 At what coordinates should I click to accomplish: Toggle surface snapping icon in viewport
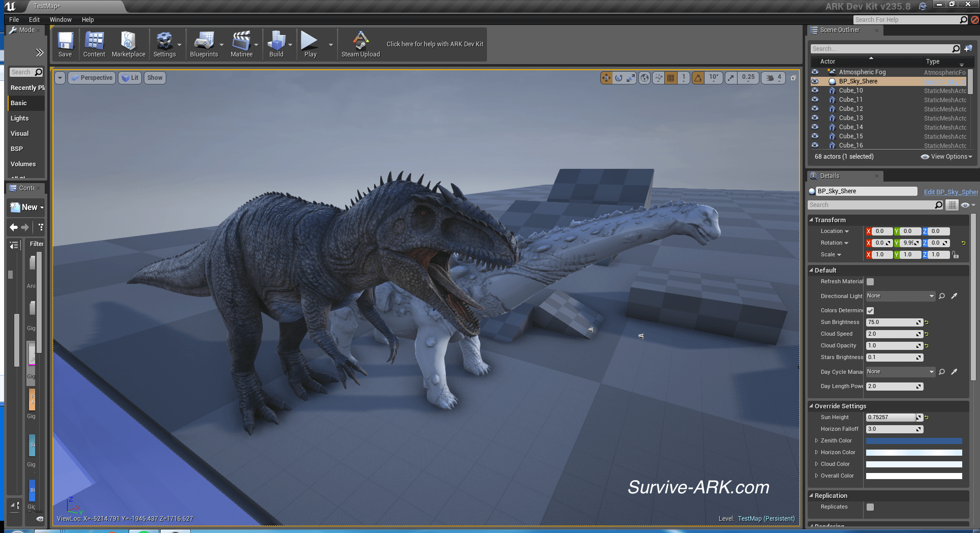point(659,78)
